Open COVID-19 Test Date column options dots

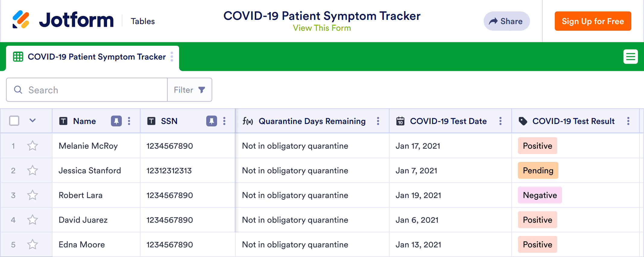(500, 121)
